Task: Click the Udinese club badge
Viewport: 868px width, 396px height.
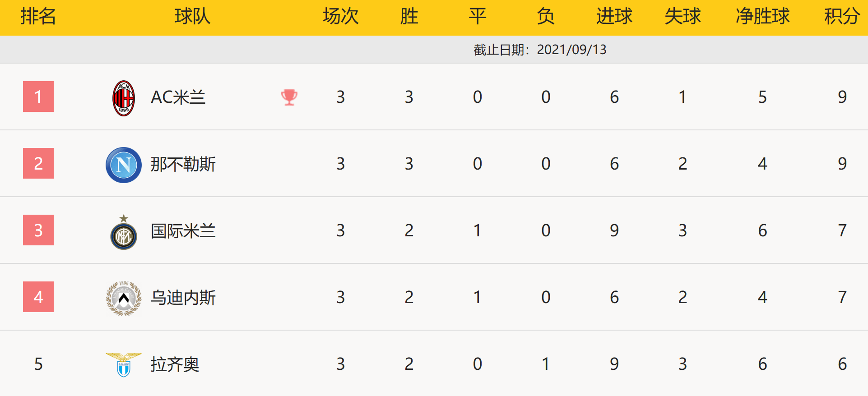Action: pos(123,298)
